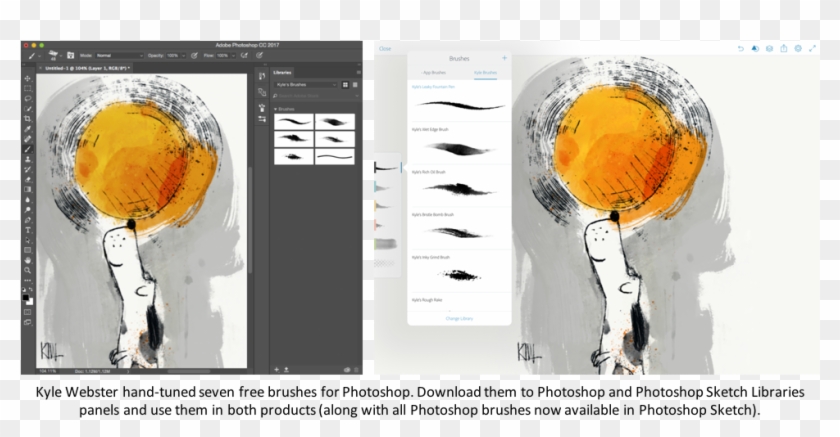Switch to App Brushes tab in Sketch
This screenshot has width=840, height=437.
[x=433, y=72]
